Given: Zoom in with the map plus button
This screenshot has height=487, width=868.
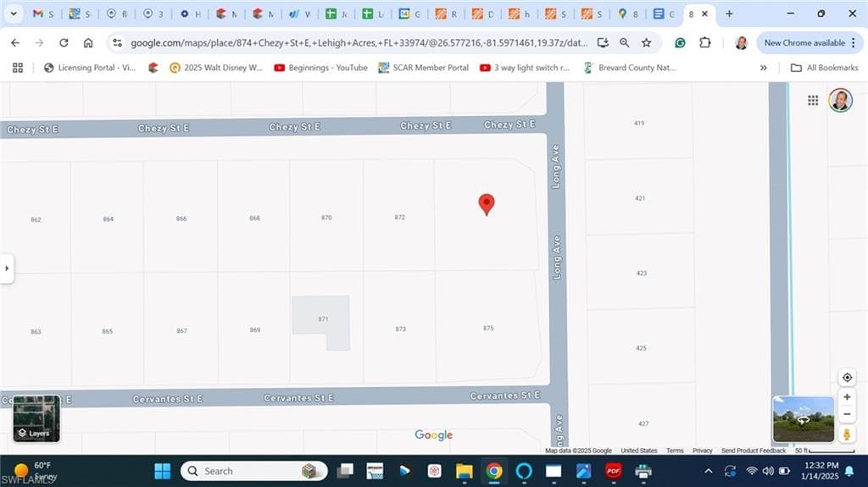Looking at the screenshot, I should [847, 396].
